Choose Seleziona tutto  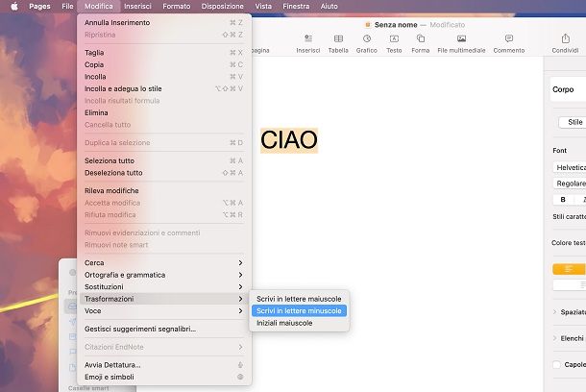tap(163, 160)
